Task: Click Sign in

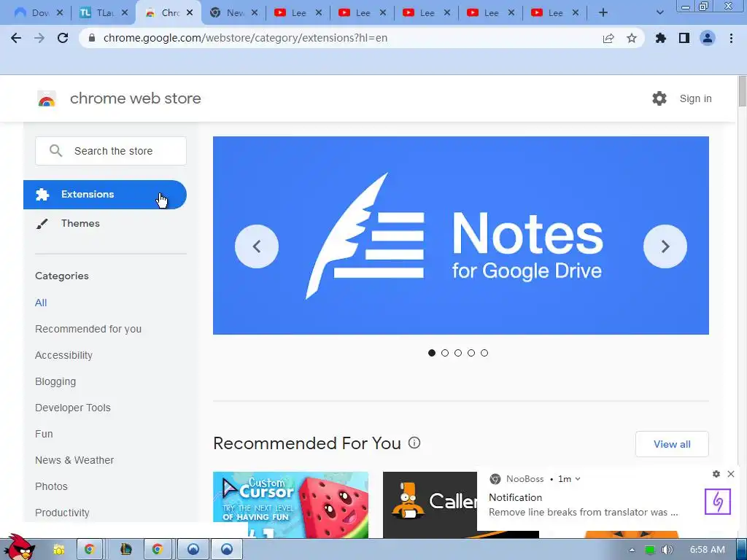Action: [695, 98]
